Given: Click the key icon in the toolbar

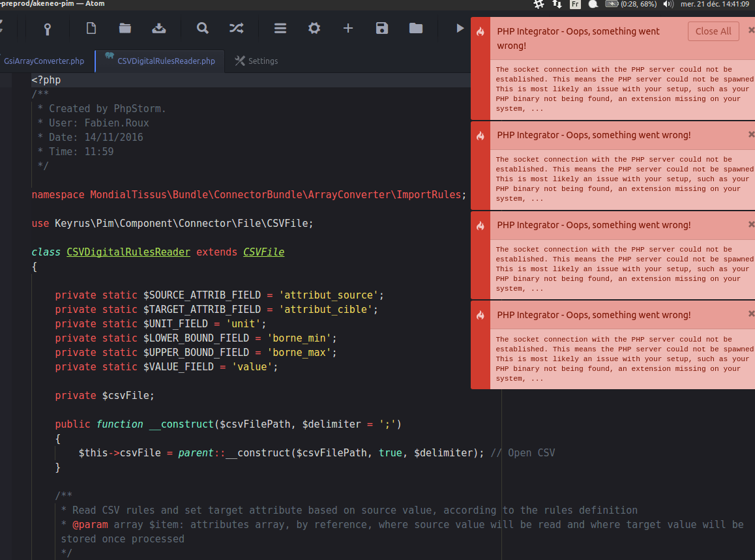Looking at the screenshot, I should click(x=47, y=28).
